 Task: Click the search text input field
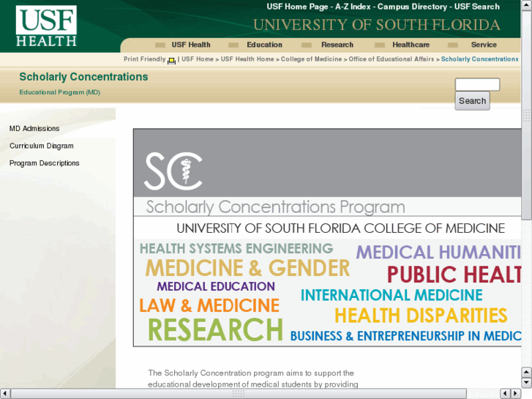[477, 84]
